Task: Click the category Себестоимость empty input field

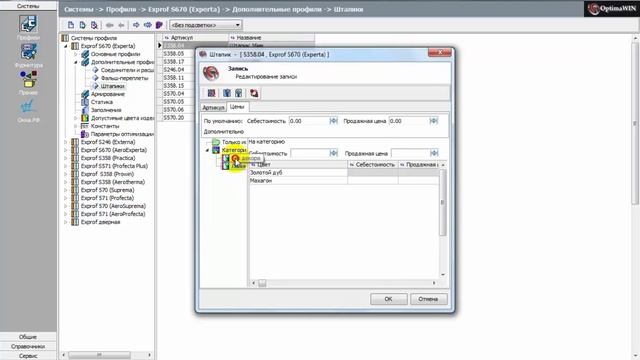Action: (x=310, y=153)
